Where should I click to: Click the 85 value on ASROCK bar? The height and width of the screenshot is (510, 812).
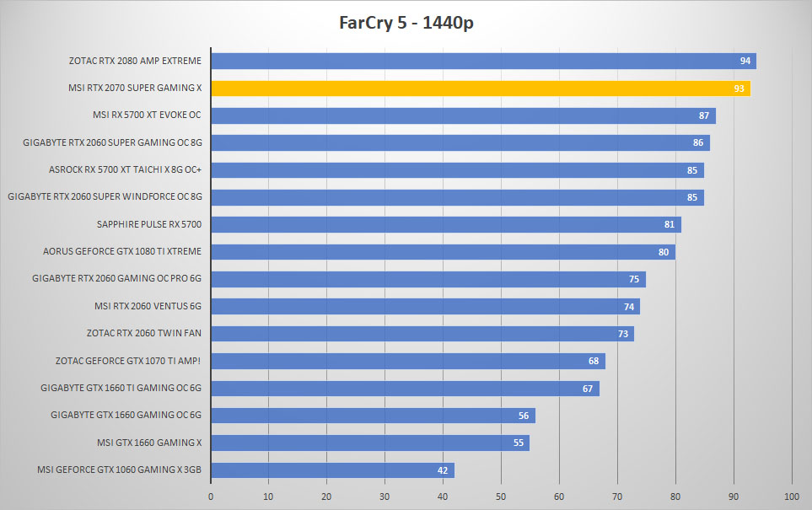[692, 170]
